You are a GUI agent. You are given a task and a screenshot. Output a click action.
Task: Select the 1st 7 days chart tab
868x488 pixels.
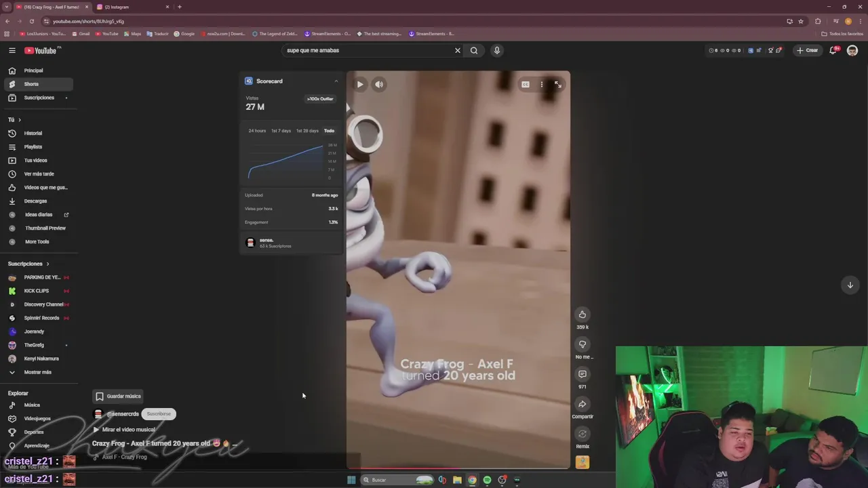[x=281, y=131]
